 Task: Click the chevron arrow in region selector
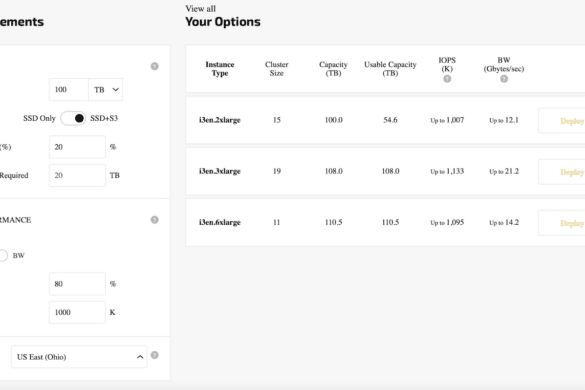(140, 357)
